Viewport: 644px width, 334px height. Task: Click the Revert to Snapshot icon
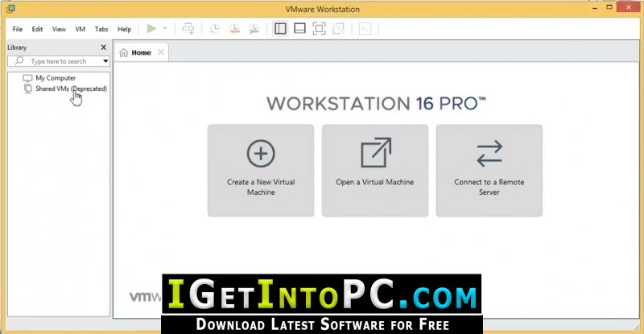point(233,28)
